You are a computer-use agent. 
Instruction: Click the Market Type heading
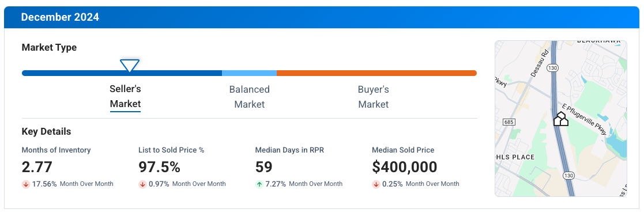(x=49, y=48)
